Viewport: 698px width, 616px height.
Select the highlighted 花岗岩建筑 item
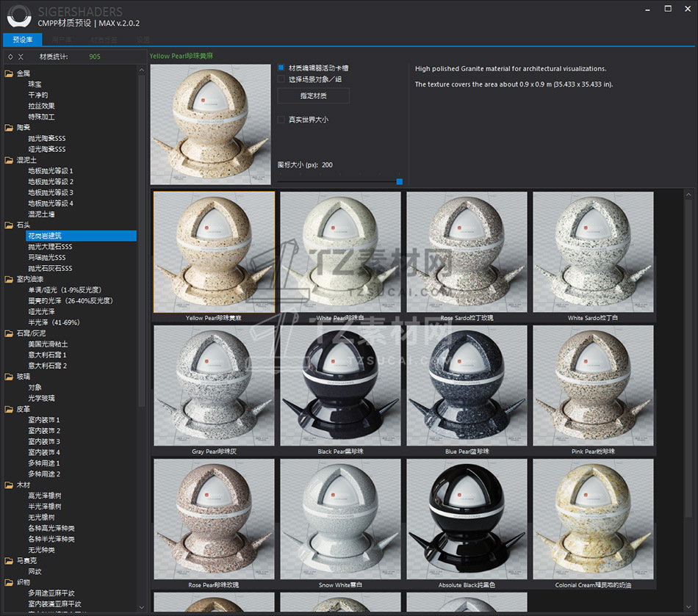click(x=82, y=236)
